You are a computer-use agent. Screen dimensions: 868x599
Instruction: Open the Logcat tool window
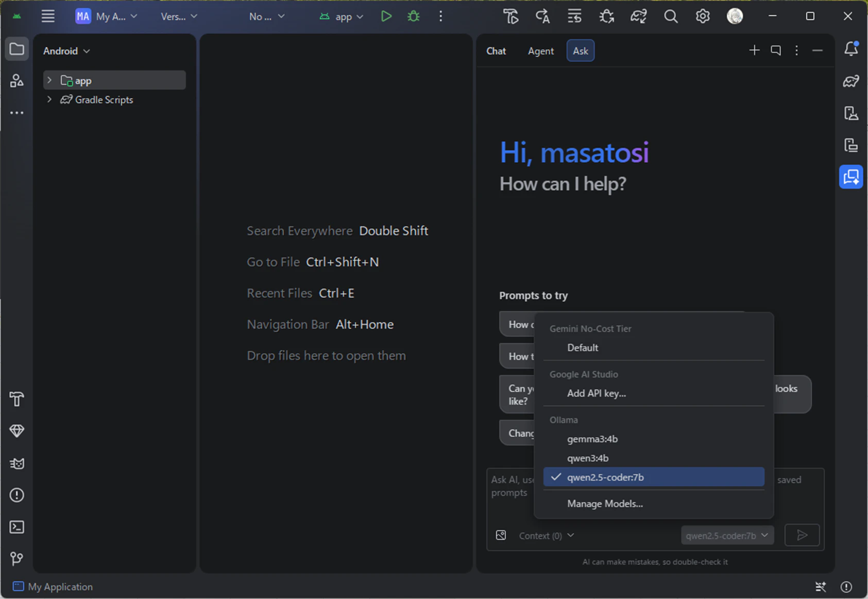point(17,464)
